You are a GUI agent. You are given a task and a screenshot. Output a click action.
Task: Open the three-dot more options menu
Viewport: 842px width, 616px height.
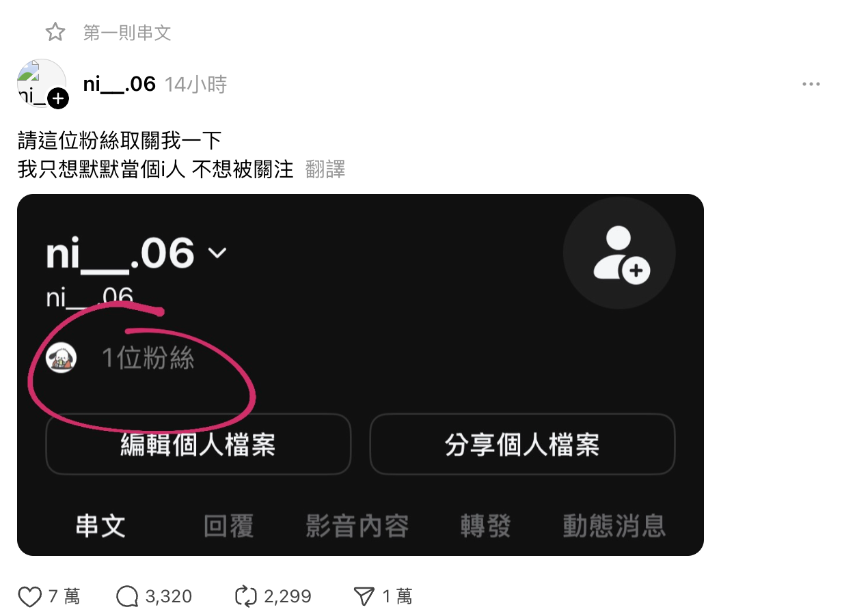click(811, 84)
